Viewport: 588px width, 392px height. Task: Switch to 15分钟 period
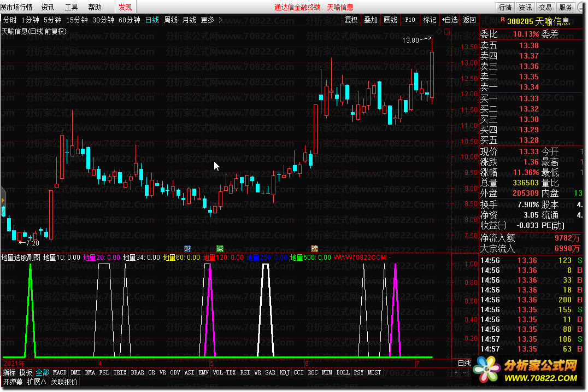(77, 20)
